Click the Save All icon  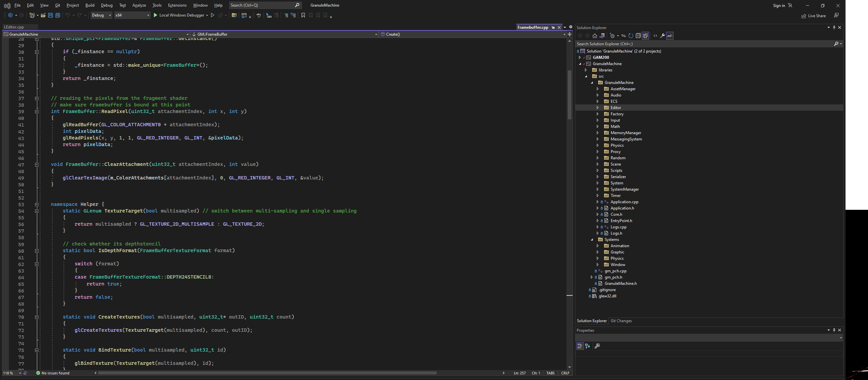(x=58, y=15)
